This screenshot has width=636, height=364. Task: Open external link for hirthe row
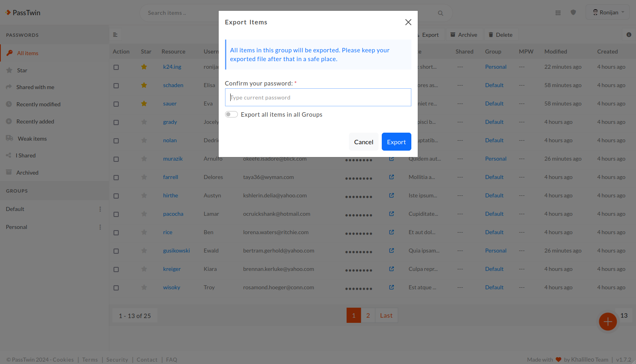(391, 195)
